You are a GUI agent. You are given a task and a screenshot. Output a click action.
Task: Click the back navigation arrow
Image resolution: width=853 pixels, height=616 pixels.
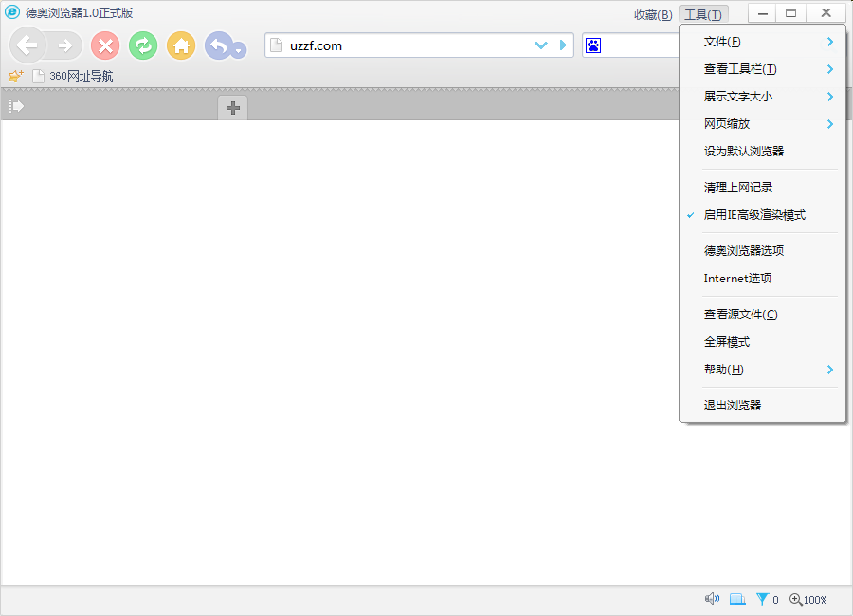[x=27, y=45]
